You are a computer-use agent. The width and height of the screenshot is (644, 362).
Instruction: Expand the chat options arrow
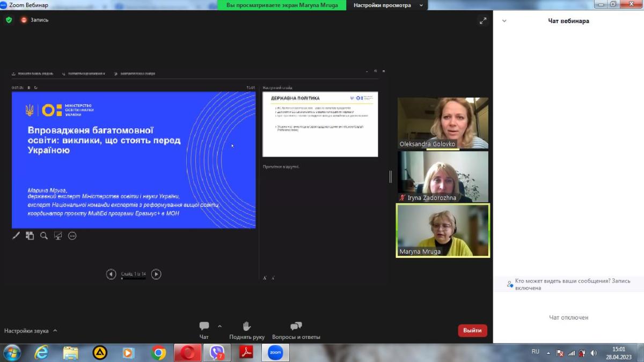pos(219,326)
